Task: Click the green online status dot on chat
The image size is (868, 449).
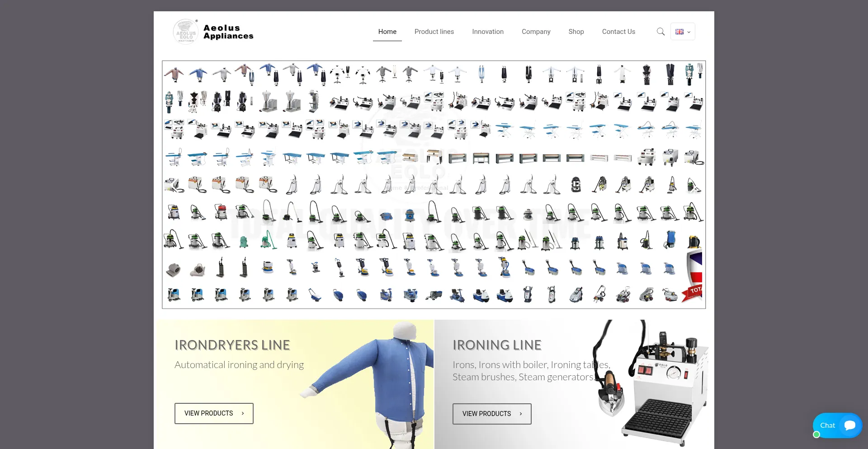Action: 816,435
